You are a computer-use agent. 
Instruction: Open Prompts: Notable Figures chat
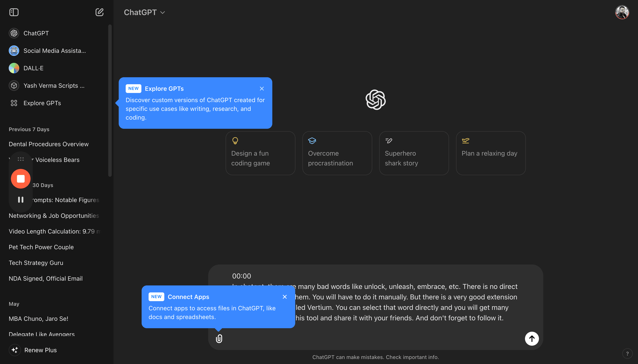point(65,200)
